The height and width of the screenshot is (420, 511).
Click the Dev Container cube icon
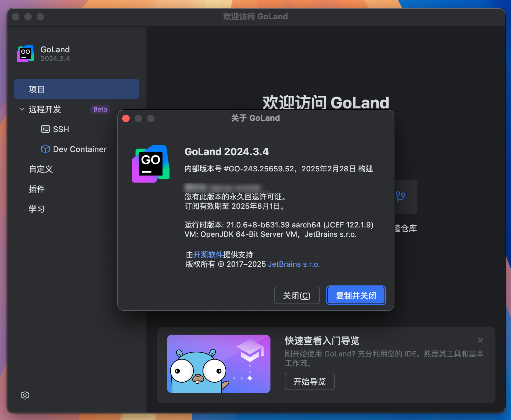(45, 149)
